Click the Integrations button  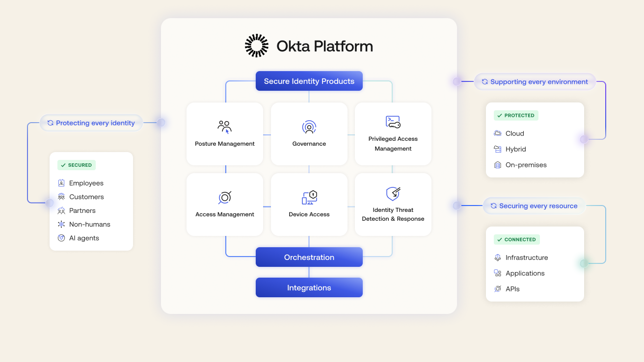coord(309,287)
